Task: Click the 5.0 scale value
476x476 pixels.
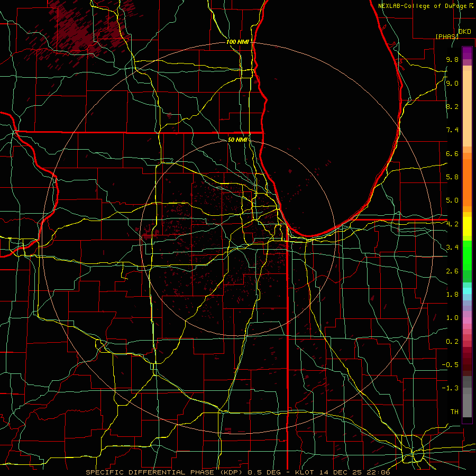Action: click(x=452, y=200)
